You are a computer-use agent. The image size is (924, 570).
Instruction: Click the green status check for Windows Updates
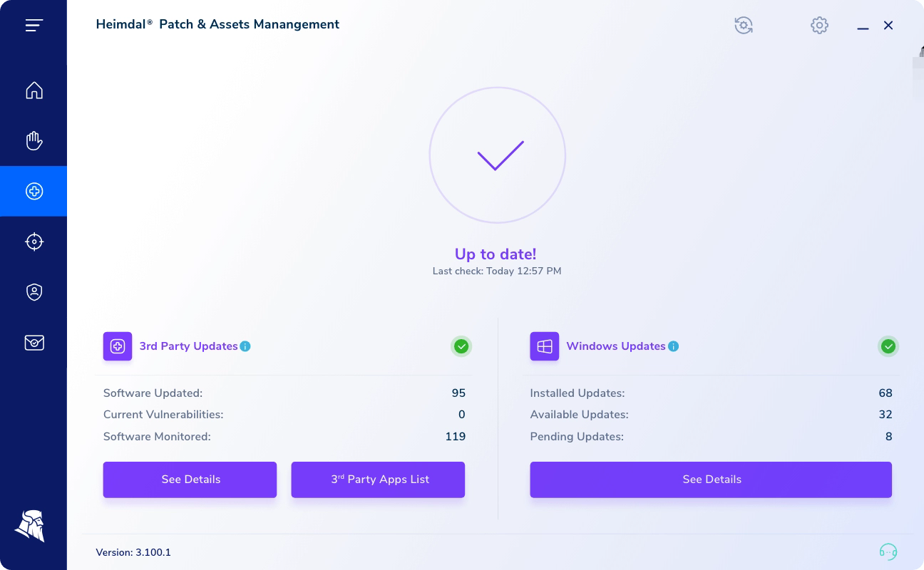(x=888, y=346)
